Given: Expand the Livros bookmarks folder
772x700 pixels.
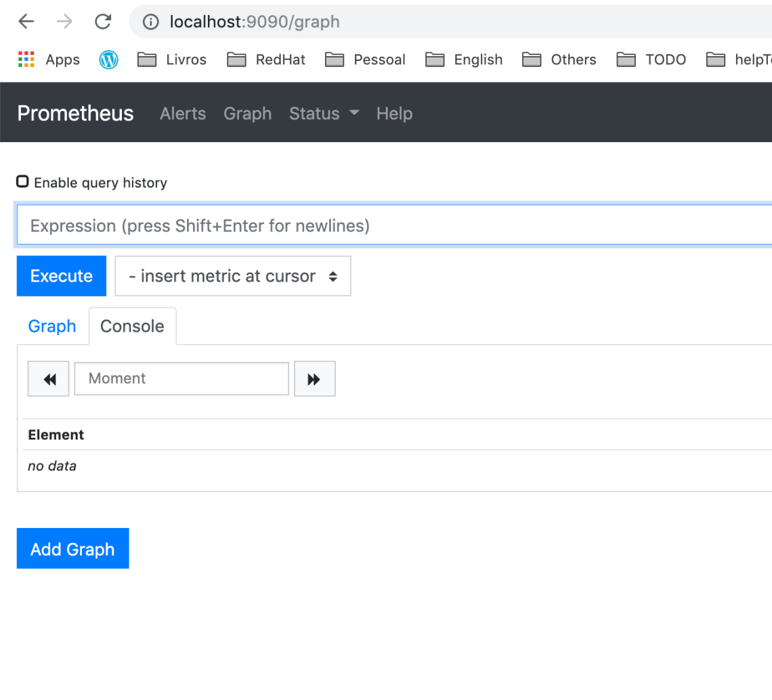Looking at the screenshot, I should coord(172,60).
